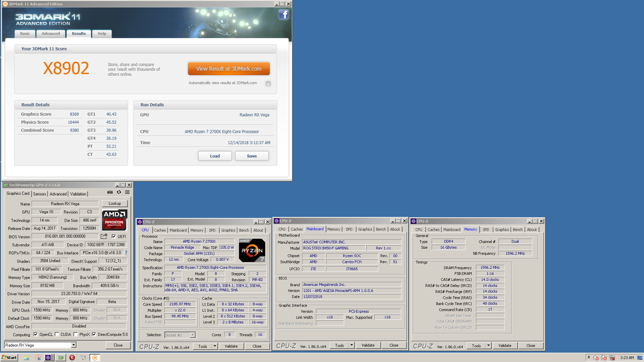Click the CPU-Z Mainboard window title icon
The height and width of the screenshot is (362, 644).
[x=277, y=221]
